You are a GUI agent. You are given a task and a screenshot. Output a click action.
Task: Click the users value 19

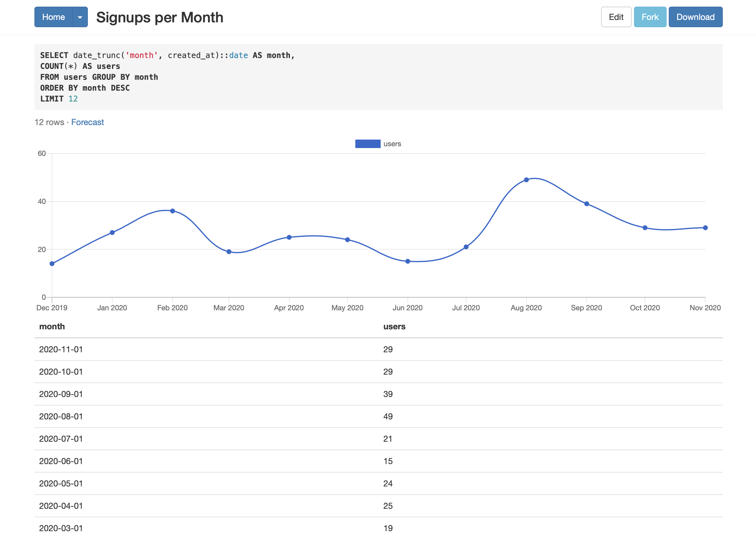[x=388, y=528]
